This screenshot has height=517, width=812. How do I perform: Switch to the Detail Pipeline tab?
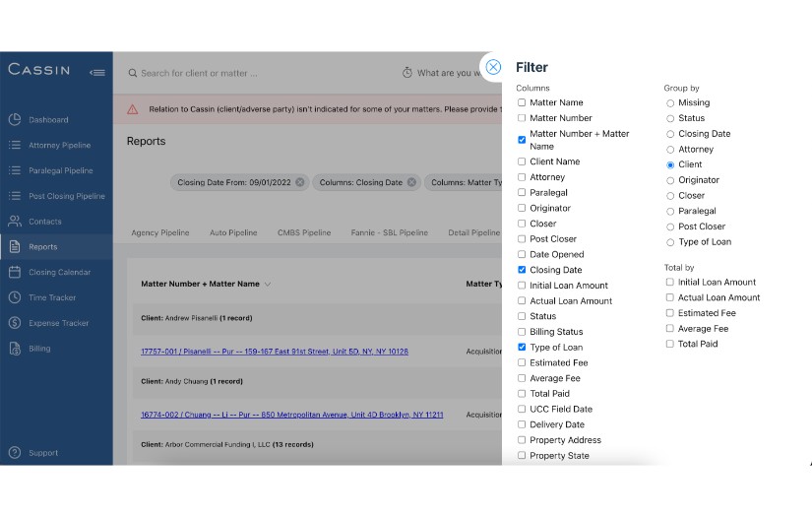coord(473,232)
